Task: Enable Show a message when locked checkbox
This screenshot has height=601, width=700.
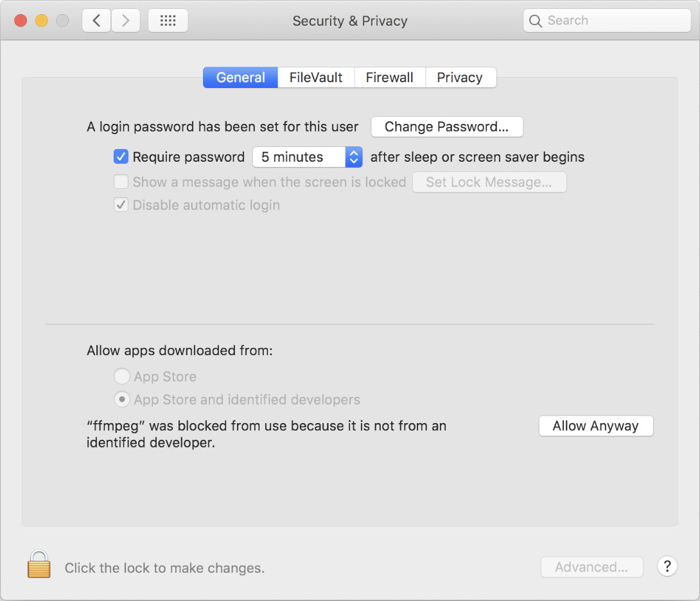Action: 121,182
